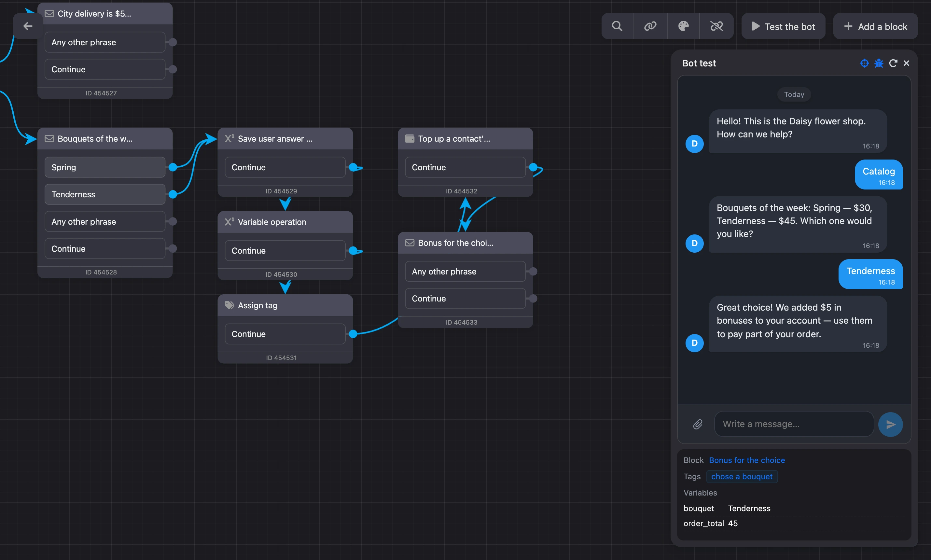The height and width of the screenshot is (560, 931).
Task: Click Continue in Top up a contact block
Action: (465, 167)
